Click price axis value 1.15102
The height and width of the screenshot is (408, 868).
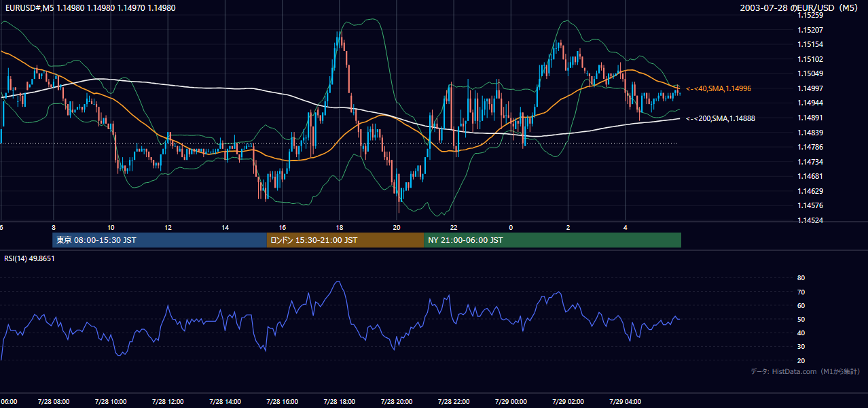point(811,59)
